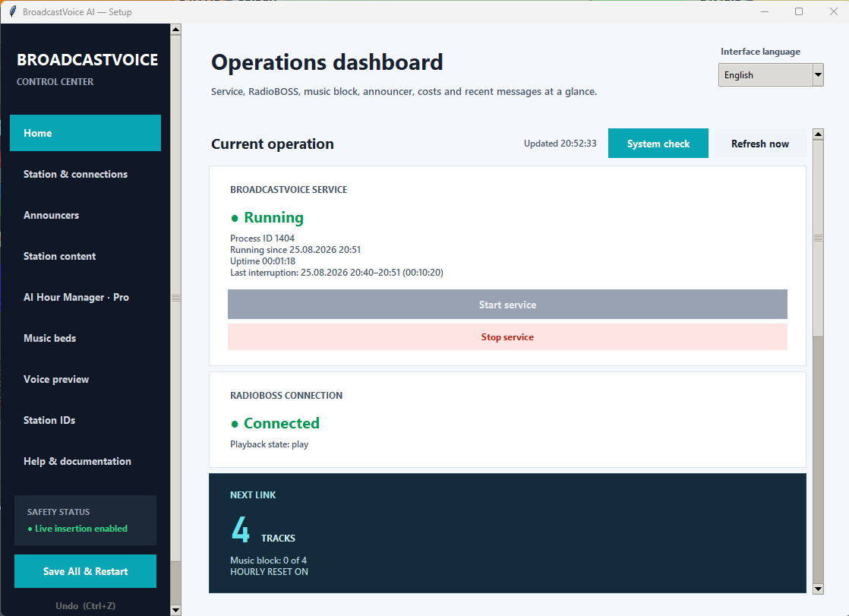Click the Current operation heading

(x=273, y=144)
